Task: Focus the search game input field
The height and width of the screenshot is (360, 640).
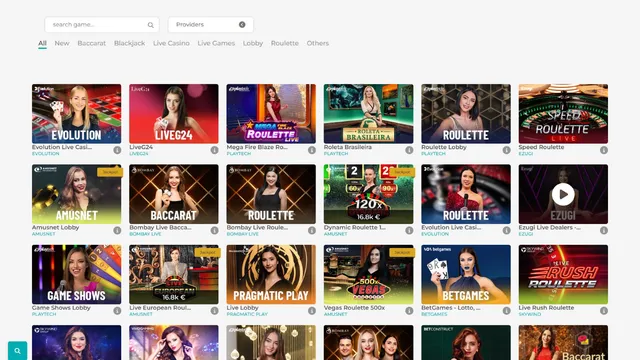Action: point(102,24)
